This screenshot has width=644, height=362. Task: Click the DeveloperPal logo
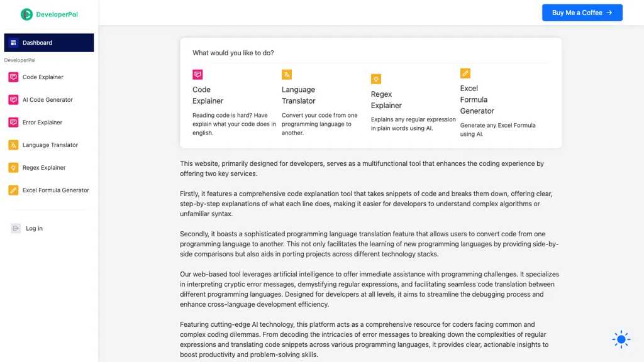point(48,13)
